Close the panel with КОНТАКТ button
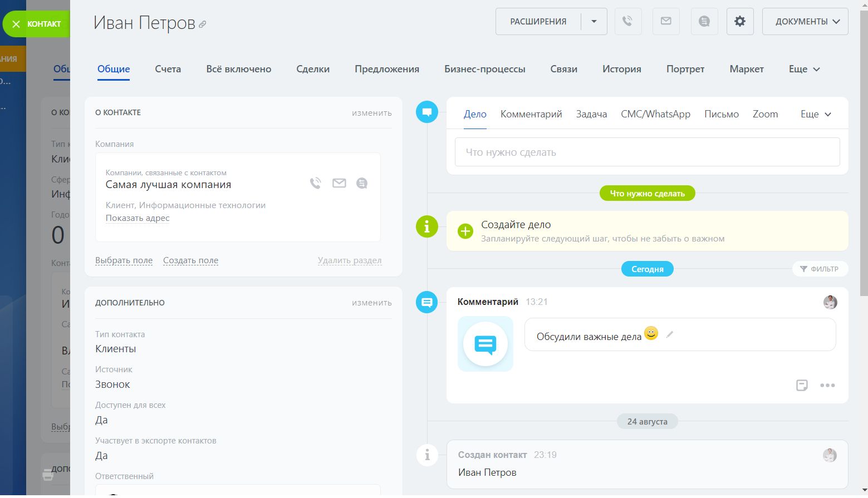Viewport: 868px width, 498px height. pos(37,24)
